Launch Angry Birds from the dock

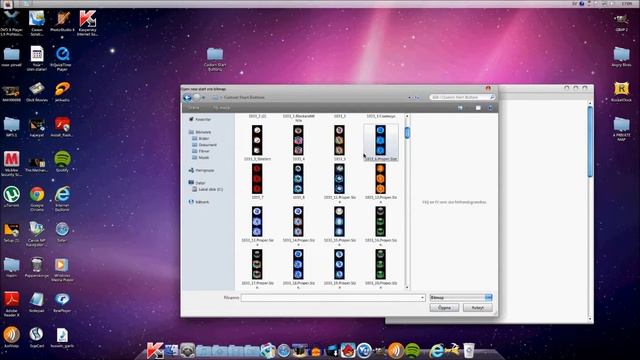pos(347,350)
